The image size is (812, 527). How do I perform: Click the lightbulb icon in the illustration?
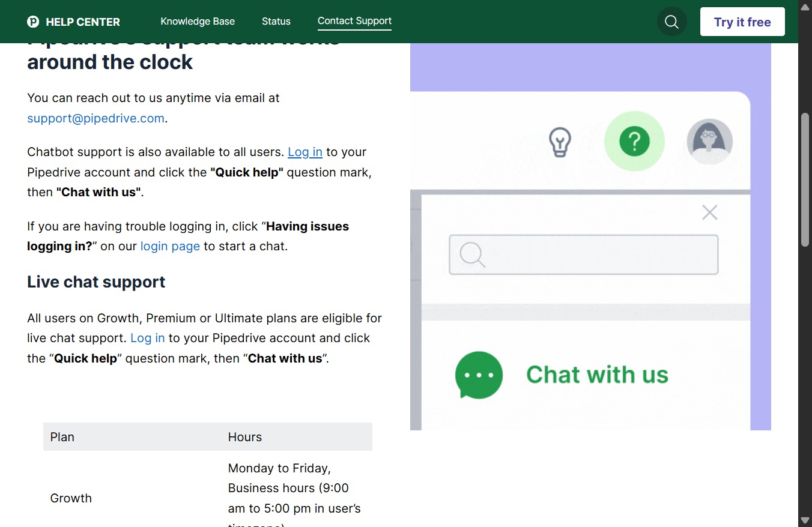pyautogui.click(x=560, y=142)
